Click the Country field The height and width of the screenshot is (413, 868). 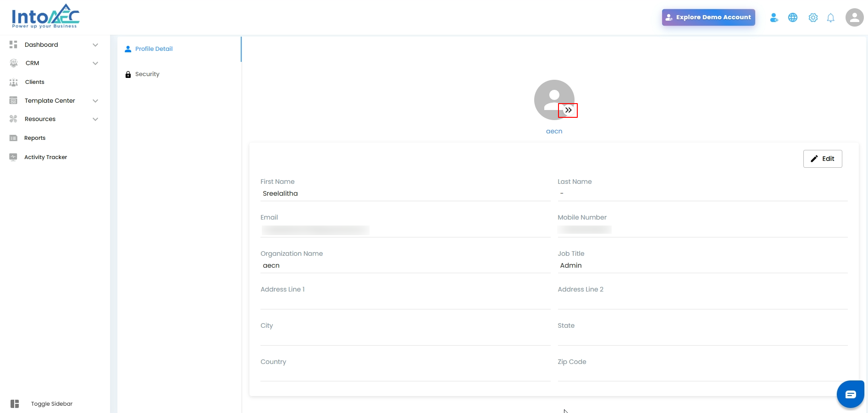[405, 374]
